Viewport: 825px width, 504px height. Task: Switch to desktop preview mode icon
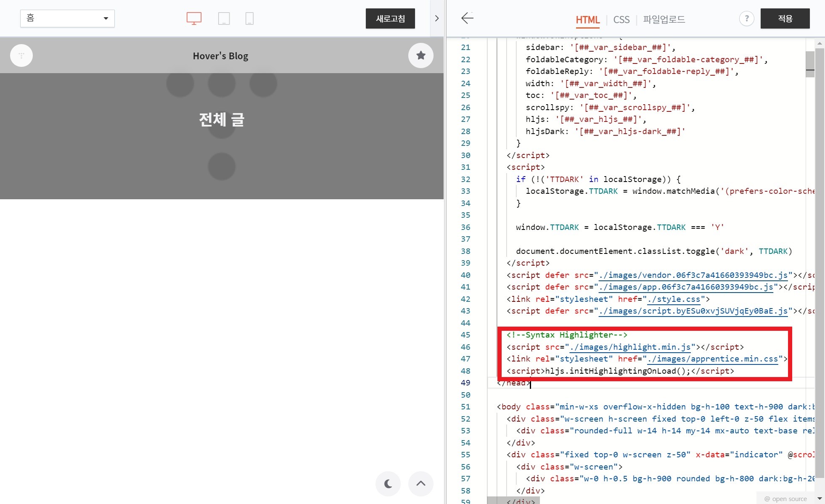tap(194, 18)
